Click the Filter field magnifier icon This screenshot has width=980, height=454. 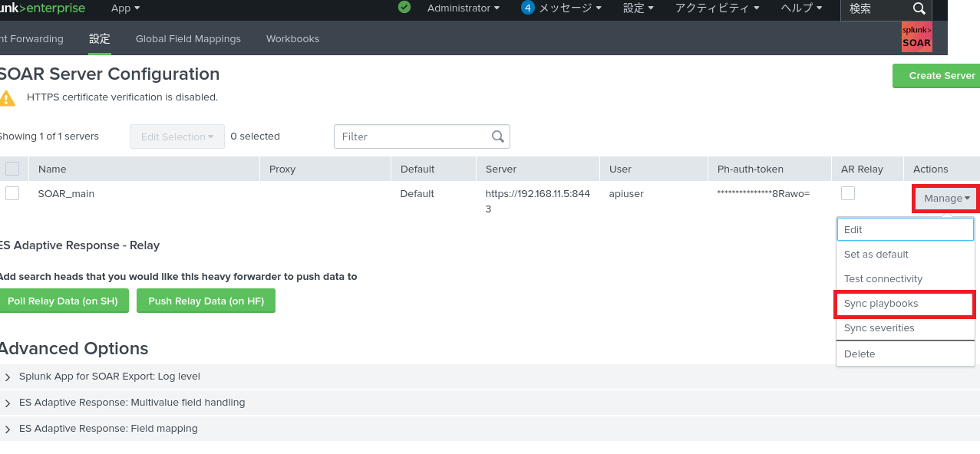(x=498, y=137)
